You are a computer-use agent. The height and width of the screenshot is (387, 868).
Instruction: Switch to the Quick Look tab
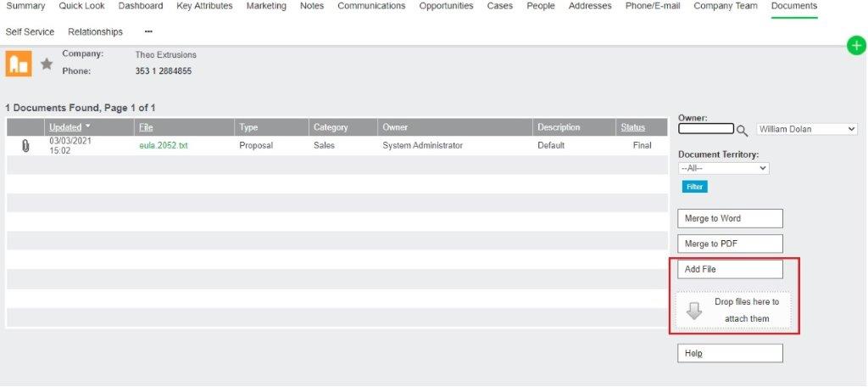click(82, 6)
